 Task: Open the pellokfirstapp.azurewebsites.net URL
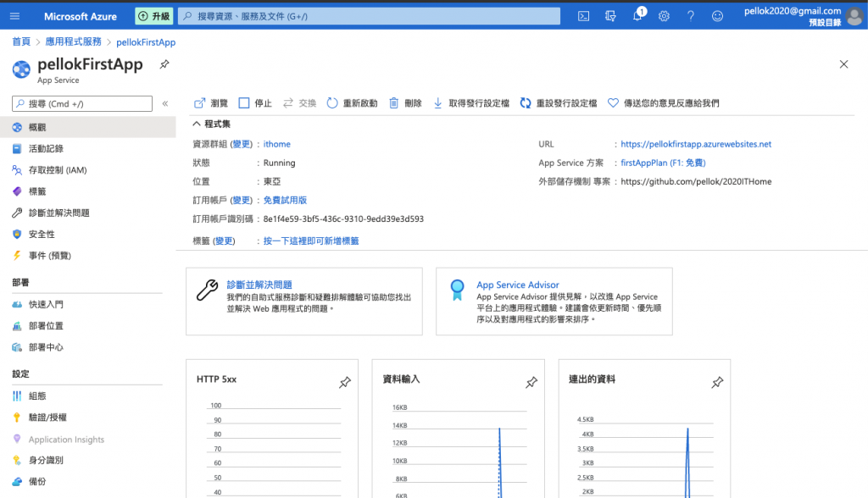click(x=696, y=144)
